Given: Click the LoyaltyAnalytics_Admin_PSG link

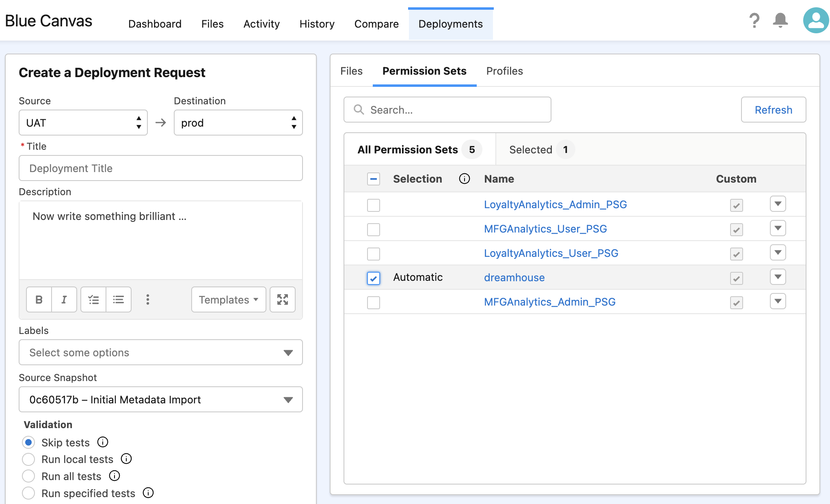Looking at the screenshot, I should (556, 204).
